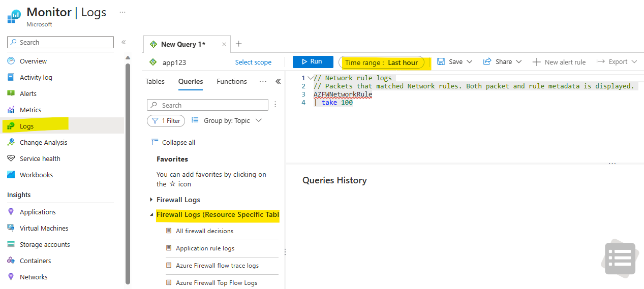Open Metrics from the sidebar
Screen dimensions: 644x289
pyautogui.click(x=30, y=110)
